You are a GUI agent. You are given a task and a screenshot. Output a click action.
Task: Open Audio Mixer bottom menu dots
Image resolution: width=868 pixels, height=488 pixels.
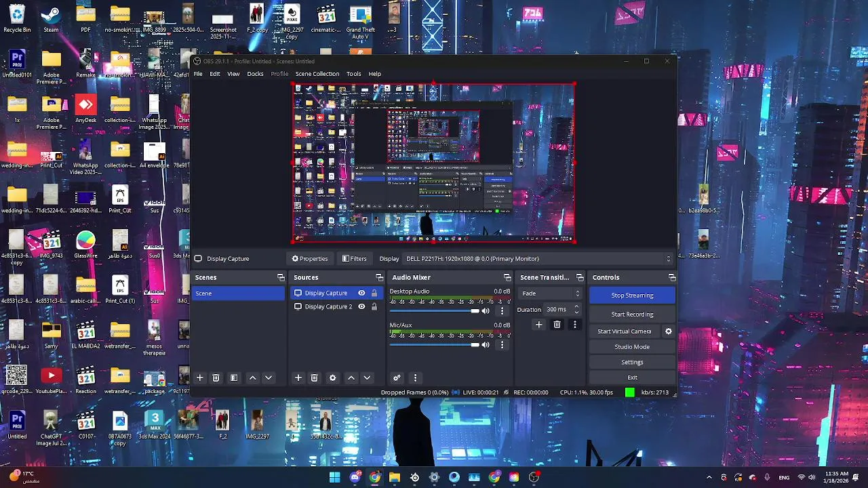(x=415, y=378)
